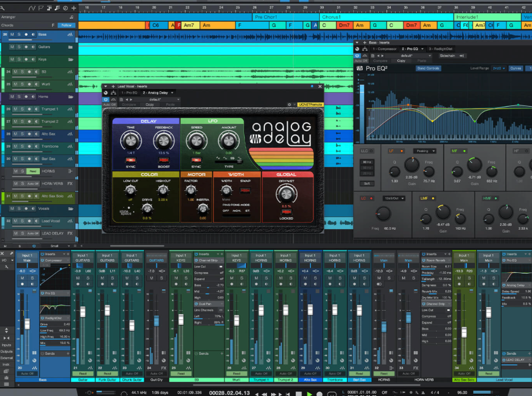This screenshot has width=532, height=396.
Task: Open the Keys folder track icon
Action: coord(70,59)
